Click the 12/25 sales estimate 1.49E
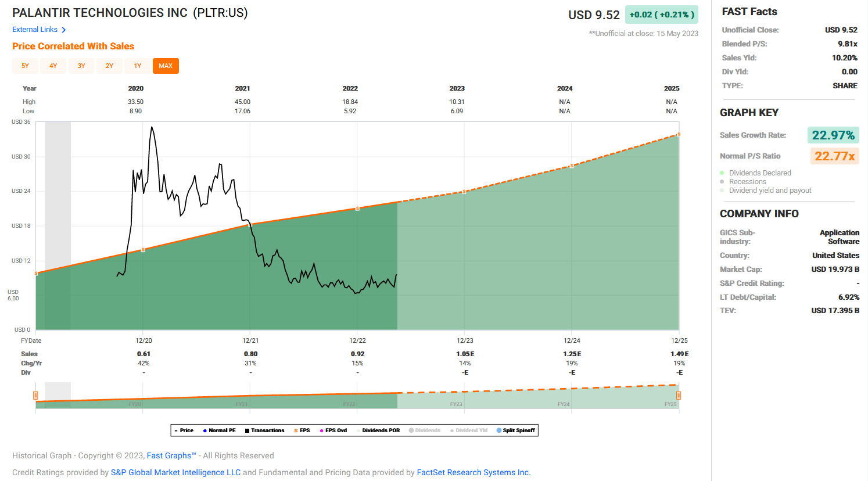The height and width of the screenshot is (481, 868). (679, 354)
